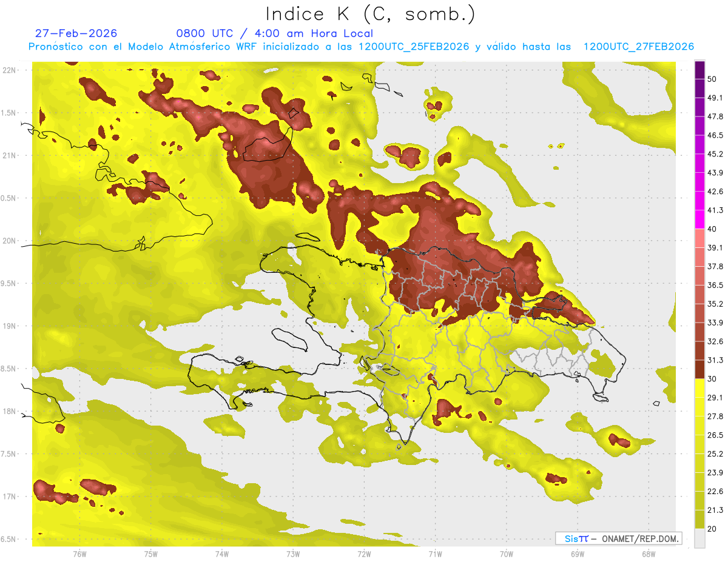728x562 pixels.
Task: Click the "22N" latitude label
Action: (10, 70)
